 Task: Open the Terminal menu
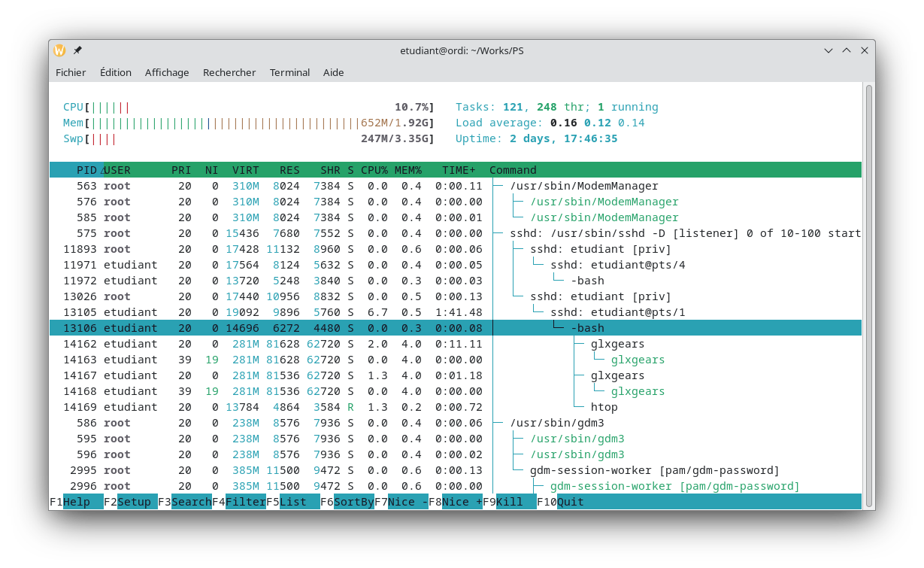(289, 72)
